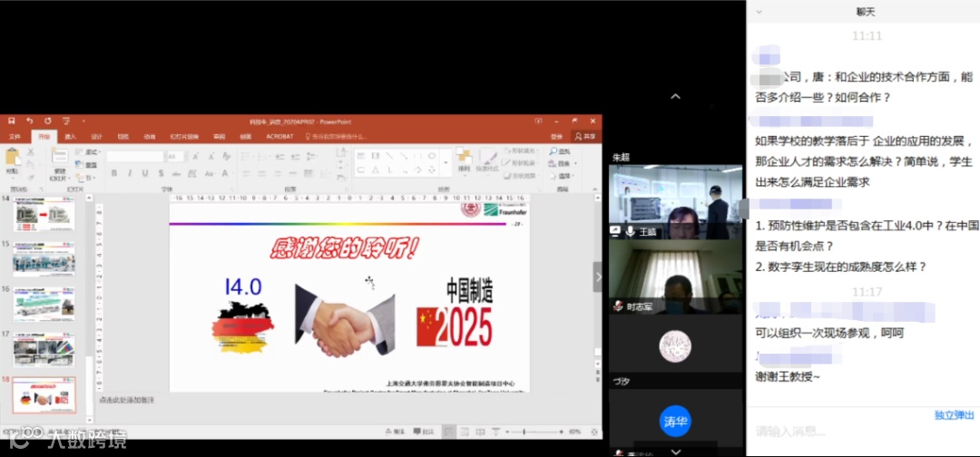Click the 替换 Replace button
The width and height of the screenshot is (980, 457).
point(562,163)
